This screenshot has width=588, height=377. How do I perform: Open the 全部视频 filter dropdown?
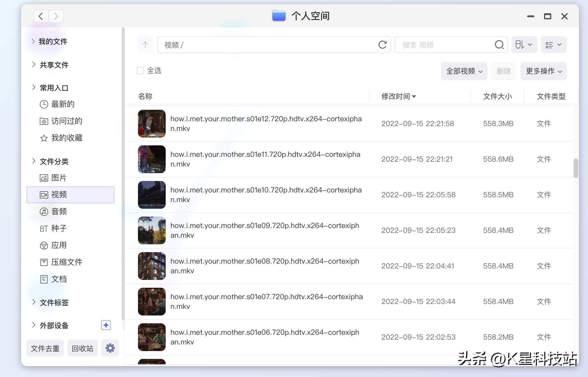click(464, 71)
